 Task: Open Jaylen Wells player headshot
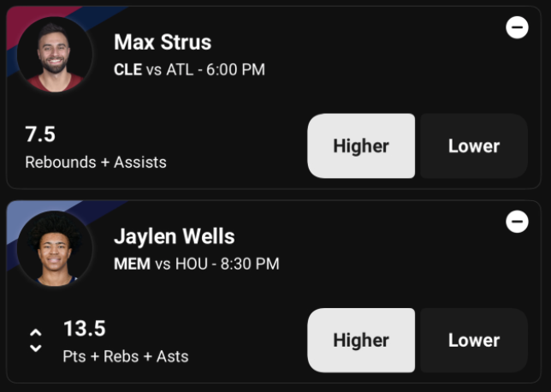click(55, 248)
